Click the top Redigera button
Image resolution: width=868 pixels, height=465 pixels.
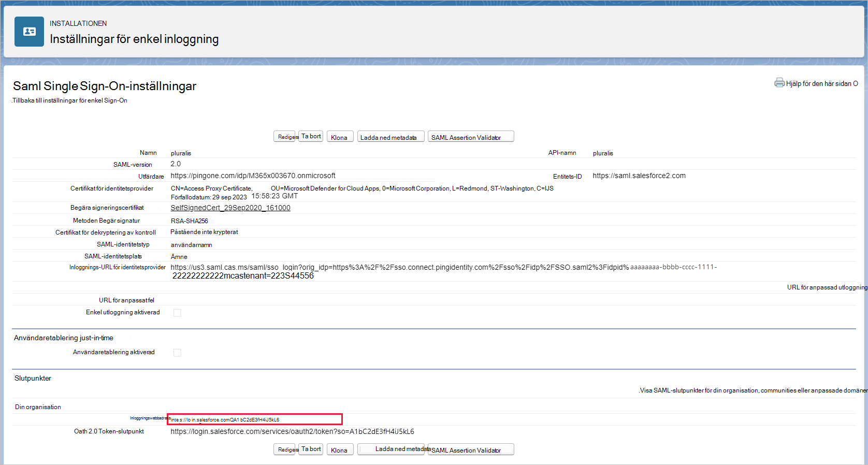pyautogui.click(x=285, y=137)
